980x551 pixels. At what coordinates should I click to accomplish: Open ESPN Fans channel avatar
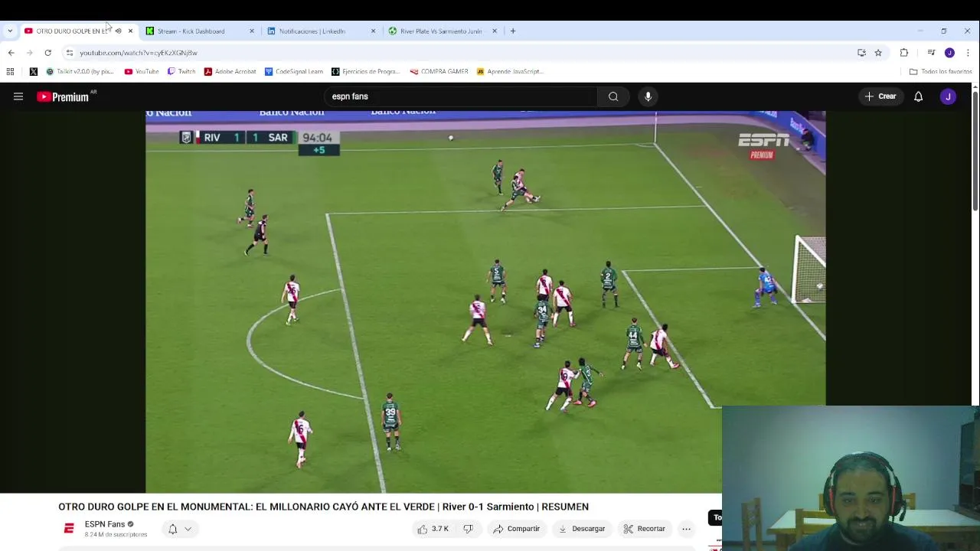coord(69,529)
